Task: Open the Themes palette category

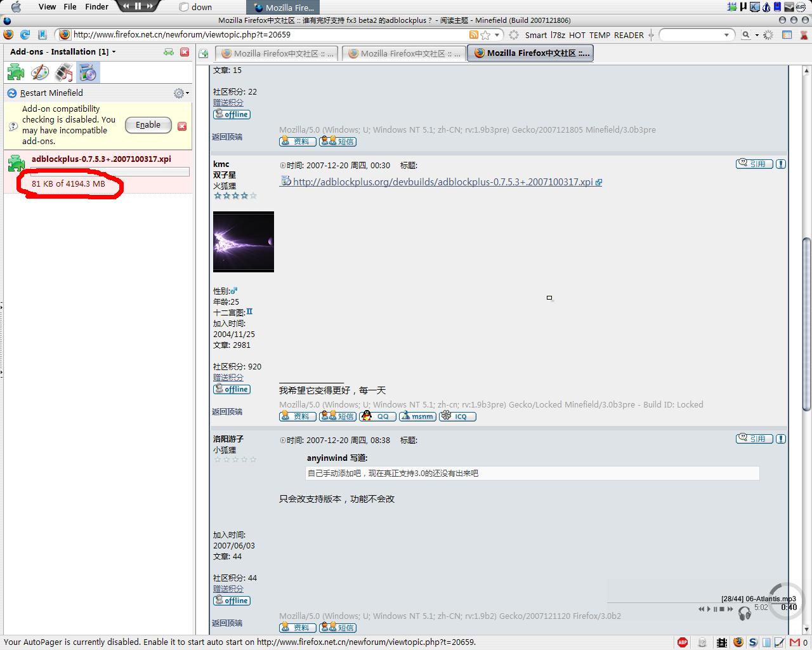Action: [x=40, y=72]
